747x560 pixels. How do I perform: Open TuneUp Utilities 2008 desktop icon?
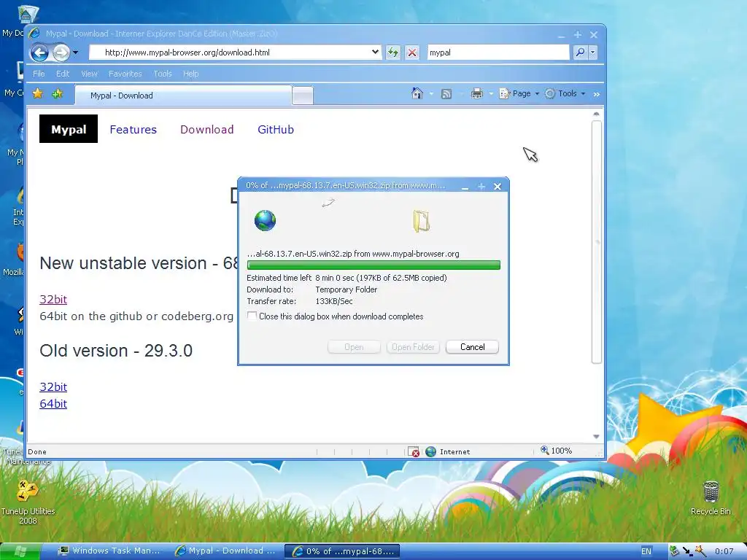pyautogui.click(x=28, y=502)
